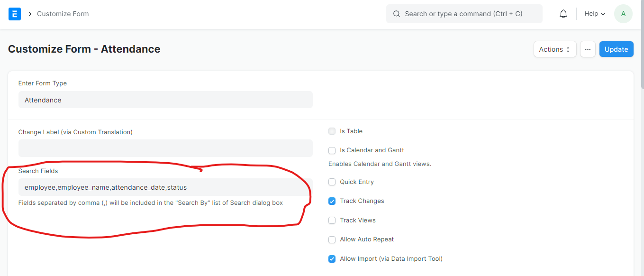The image size is (644, 276).
Task: Open the notifications bell icon
Action: point(563,14)
